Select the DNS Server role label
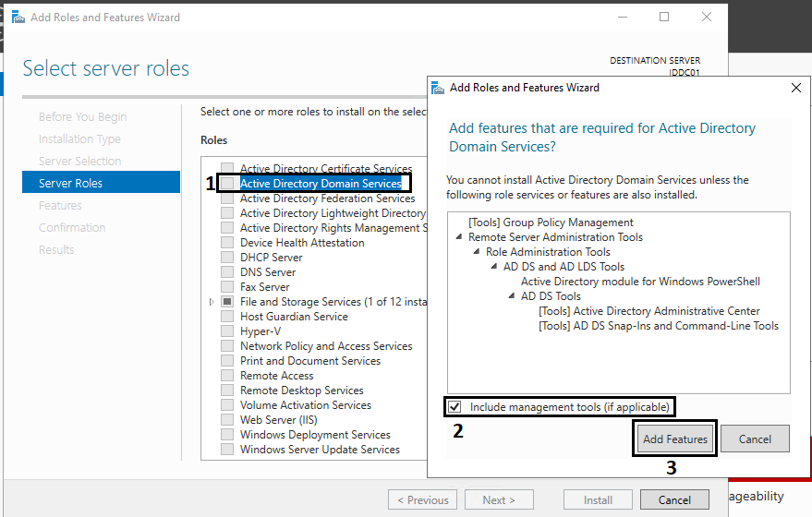 268,272
